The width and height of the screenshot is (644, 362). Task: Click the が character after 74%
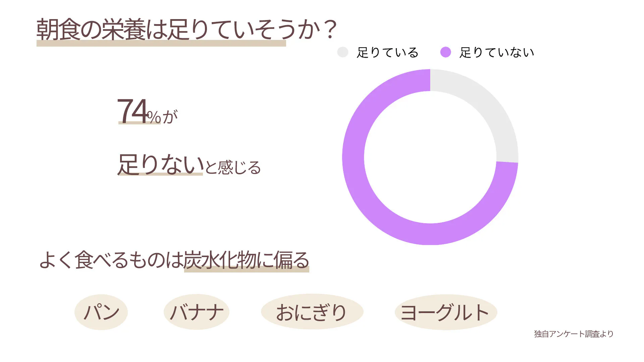coord(170,117)
